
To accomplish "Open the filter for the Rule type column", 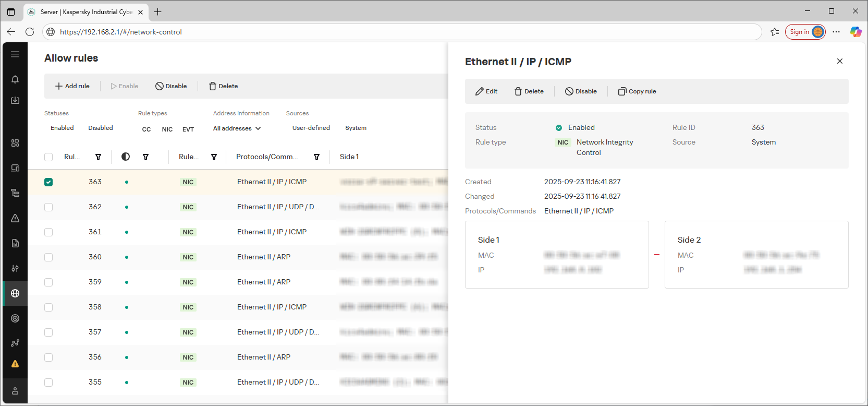I will point(214,157).
